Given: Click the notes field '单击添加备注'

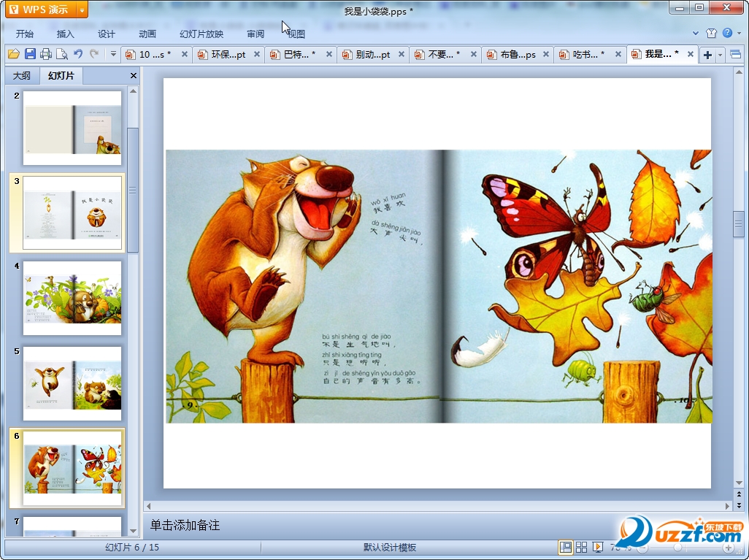Looking at the screenshot, I should 185,525.
